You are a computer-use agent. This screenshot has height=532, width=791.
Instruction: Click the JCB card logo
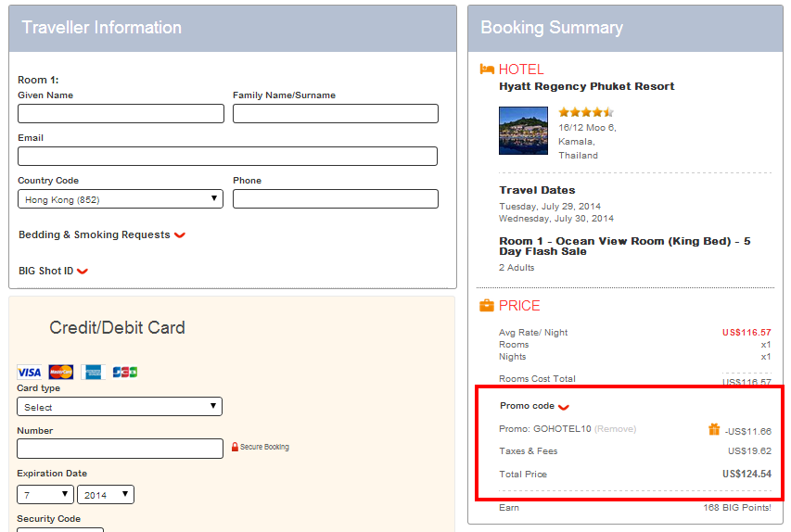(x=124, y=373)
